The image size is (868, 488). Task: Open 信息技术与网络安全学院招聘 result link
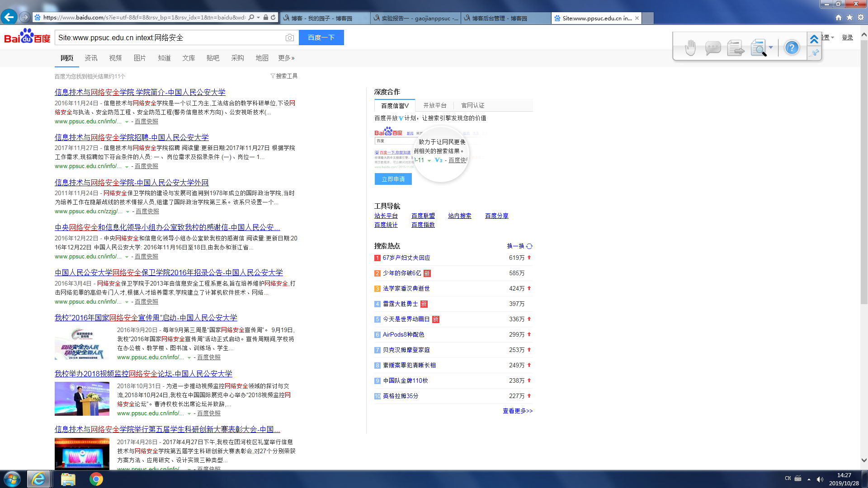[132, 137]
